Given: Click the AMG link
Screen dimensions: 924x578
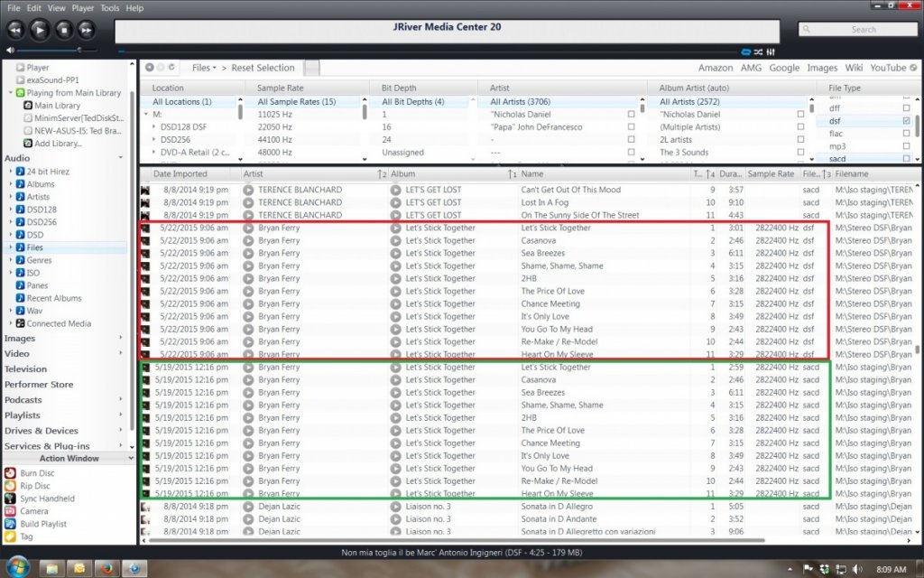Looking at the screenshot, I should pos(752,68).
